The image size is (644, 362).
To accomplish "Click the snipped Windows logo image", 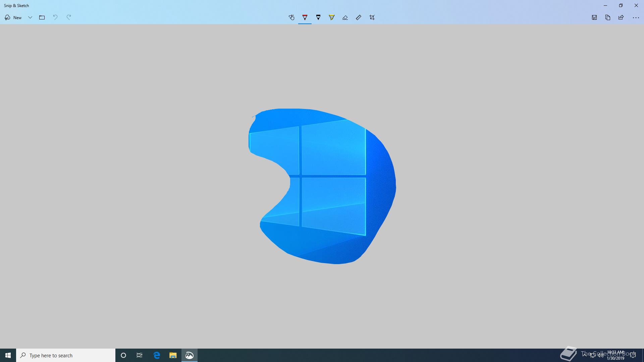I will (x=322, y=186).
